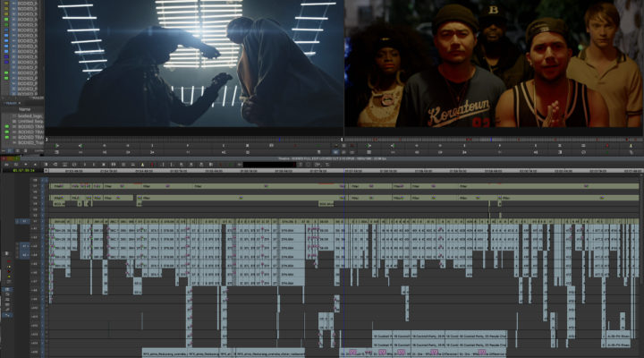Toggle the sync-lock cell for track A1
The width and height of the screenshot is (644, 358).
(42, 228)
